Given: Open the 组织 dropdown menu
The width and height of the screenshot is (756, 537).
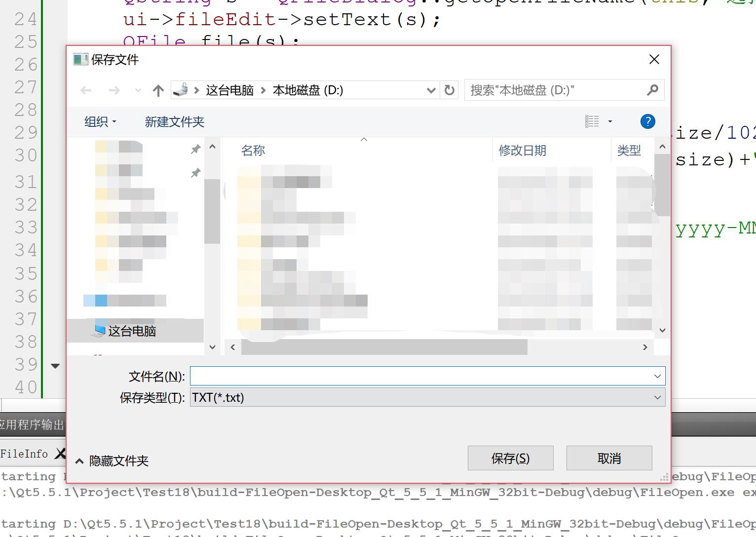Looking at the screenshot, I should 100,121.
